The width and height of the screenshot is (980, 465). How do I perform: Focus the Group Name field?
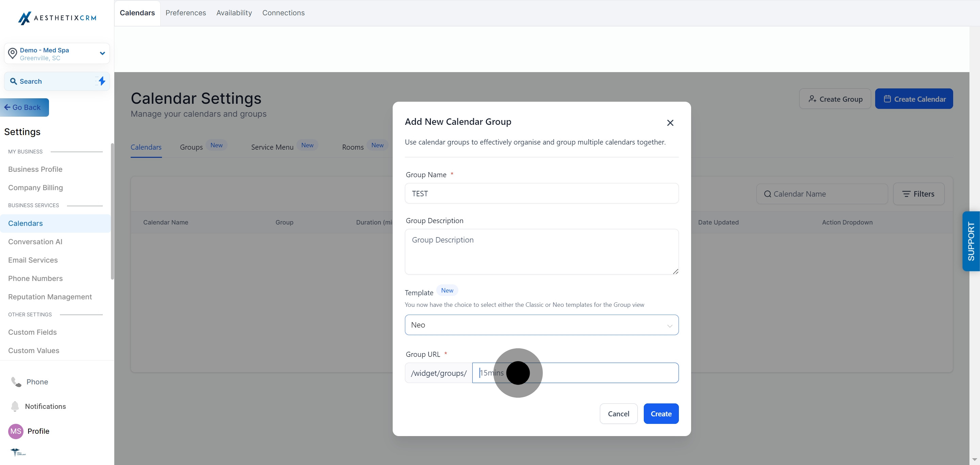[x=541, y=194]
